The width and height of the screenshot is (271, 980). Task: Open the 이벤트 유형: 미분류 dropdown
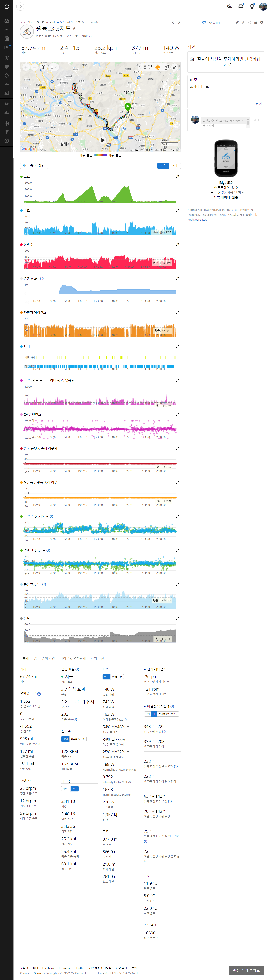click(49, 36)
